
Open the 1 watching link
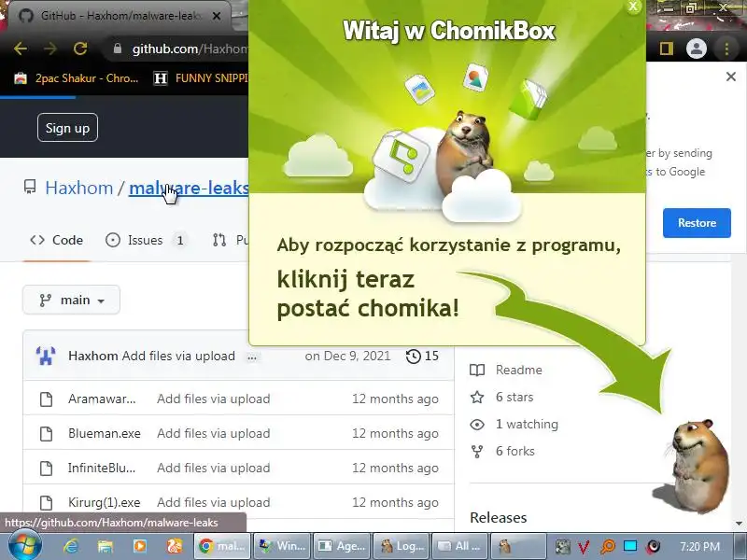(x=514, y=425)
